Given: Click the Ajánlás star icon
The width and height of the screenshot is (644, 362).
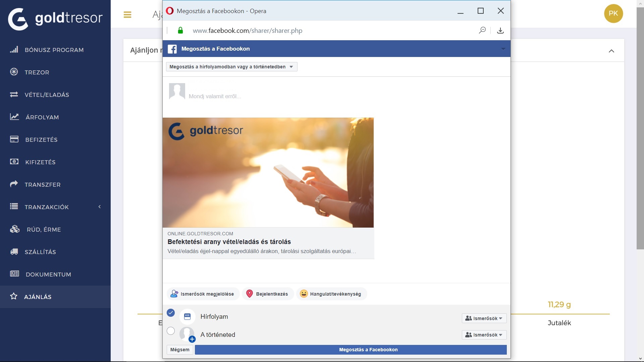Looking at the screenshot, I should [x=14, y=296].
